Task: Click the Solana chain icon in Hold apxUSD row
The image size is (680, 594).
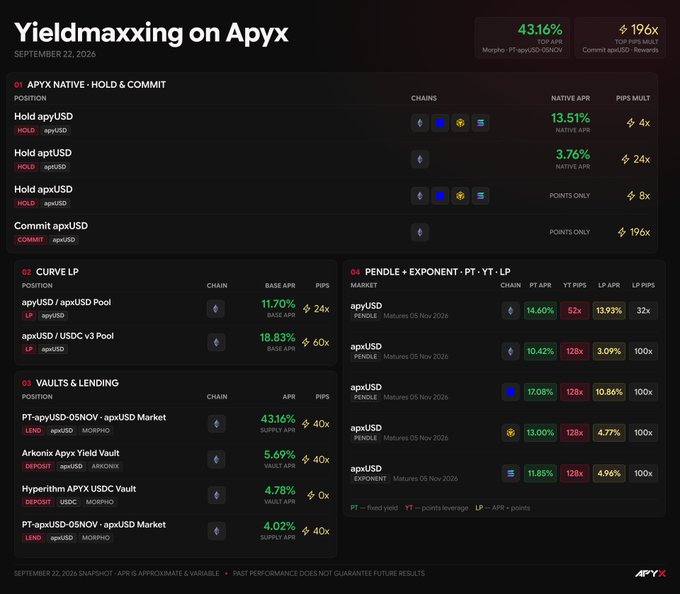Action: (481, 196)
